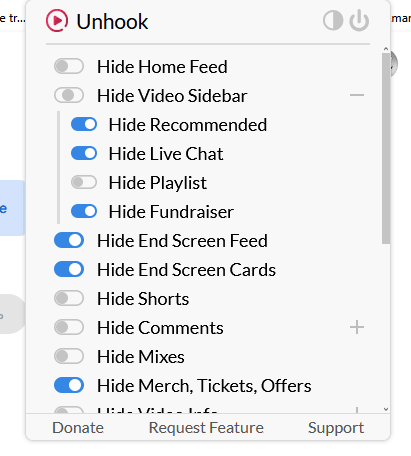Enable the Hide Shorts toggle
This screenshot has height=456, width=411.
[x=69, y=298]
